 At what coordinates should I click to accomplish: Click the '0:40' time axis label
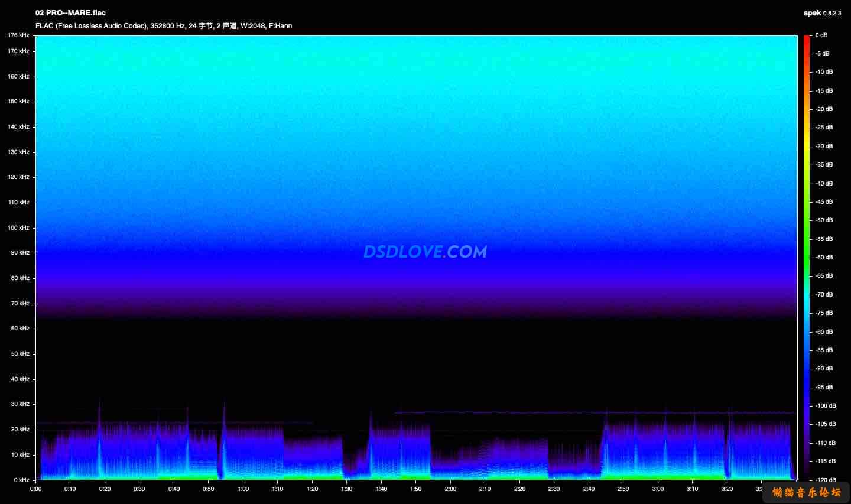174,489
